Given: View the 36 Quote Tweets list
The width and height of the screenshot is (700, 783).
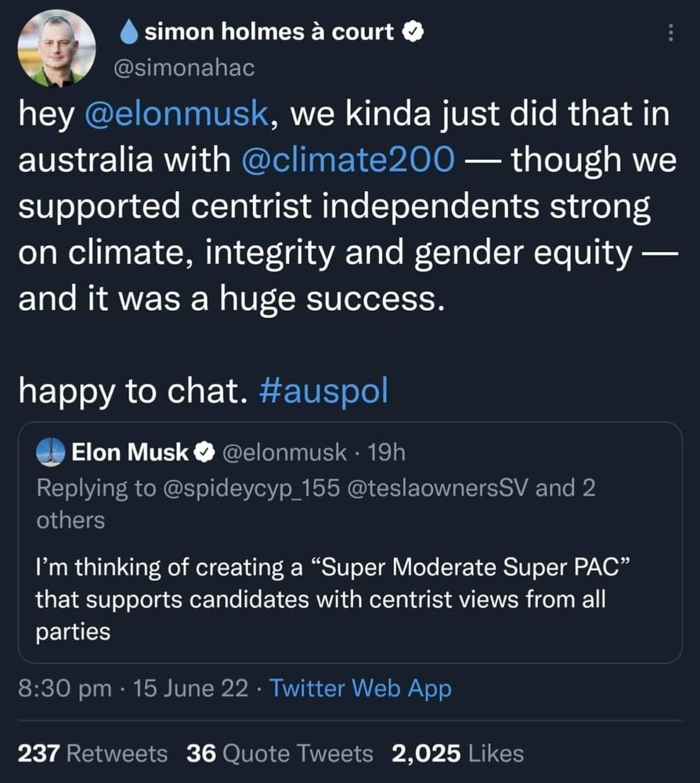Looking at the screenshot, I should [280, 753].
